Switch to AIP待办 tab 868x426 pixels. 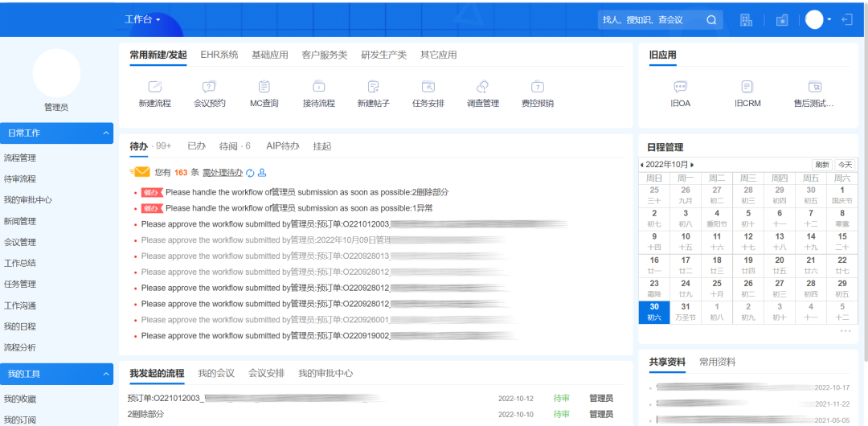point(283,146)
